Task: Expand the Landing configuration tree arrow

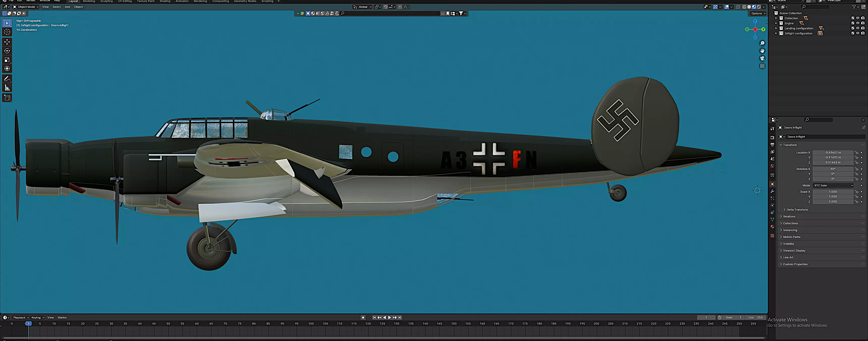Action: tap(776, 28)
